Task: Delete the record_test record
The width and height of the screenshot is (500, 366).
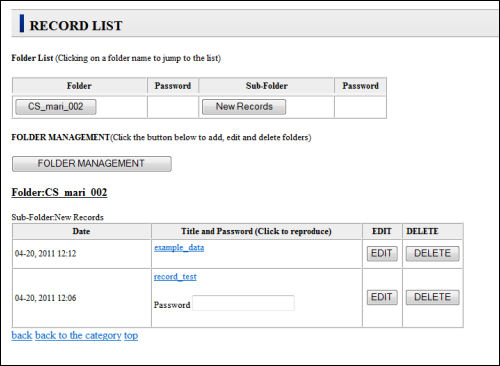Action: (x=432, y=297)
